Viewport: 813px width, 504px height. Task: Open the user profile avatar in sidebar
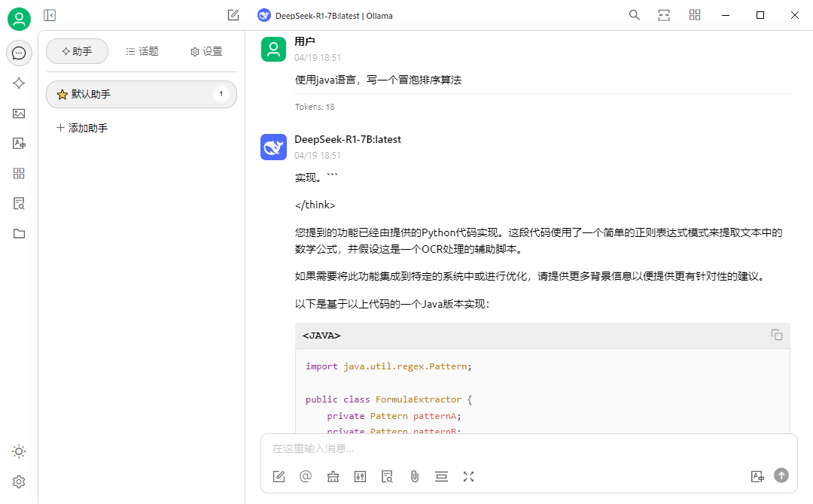(19, 19)
